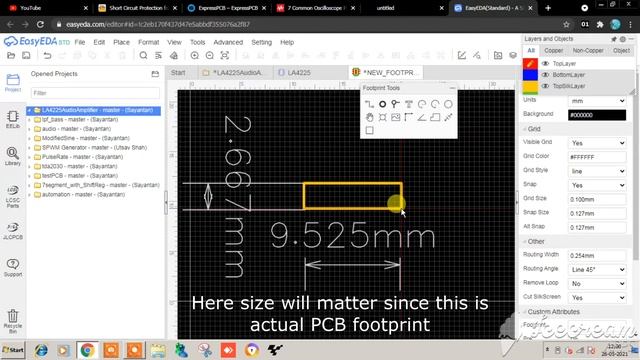Viewport: 640px width, 360px height.
Task: Switch to the Object tab
Action: pyautogui.click(x=621, y=51)
